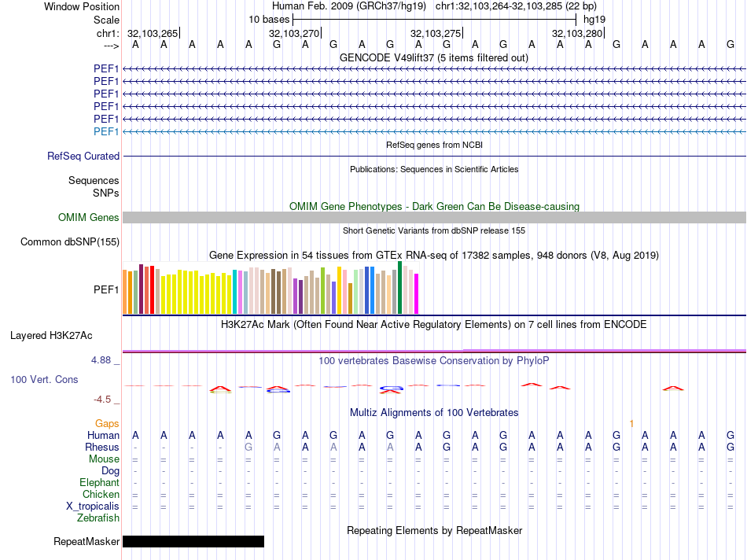Click the Publications: Sequences in Scientific Articles title

point(434,169)
